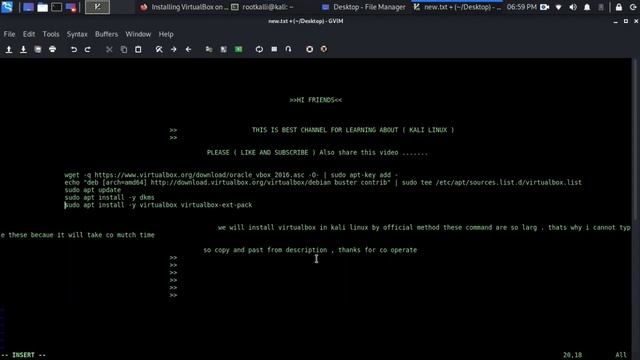Click the Redo toolbar icon
Image resolution: width=640 pixels, height=360 pixels.
click(x=88, y=49)
